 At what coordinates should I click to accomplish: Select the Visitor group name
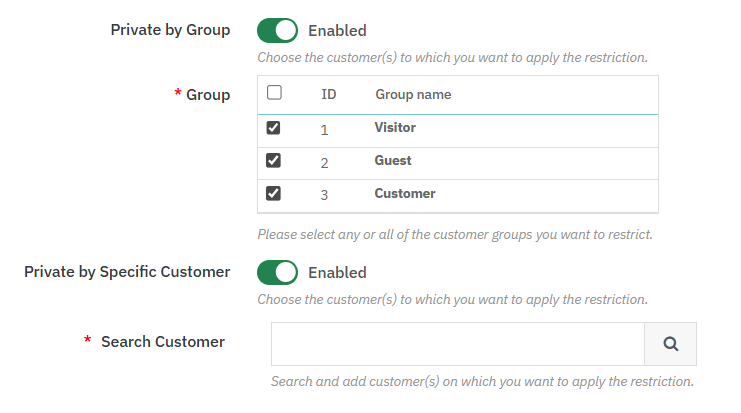tap(395, 128)
